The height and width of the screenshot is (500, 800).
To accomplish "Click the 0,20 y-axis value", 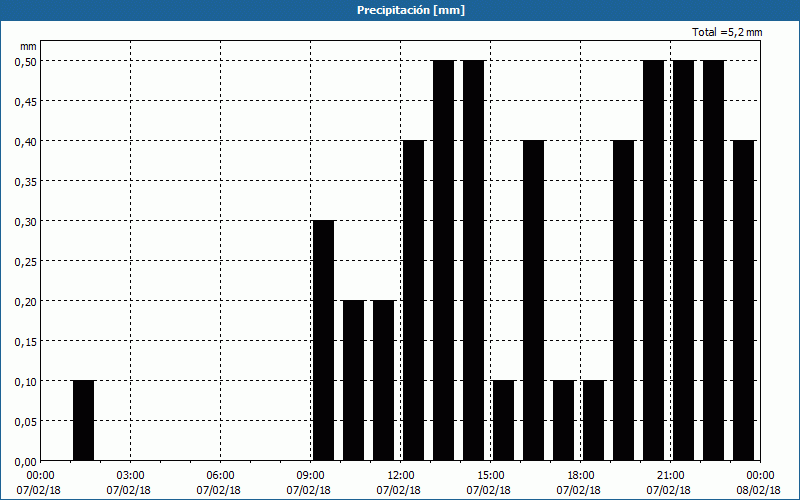I will (25, 302).
